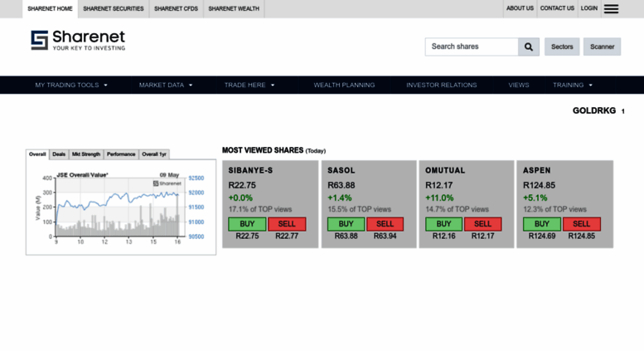Switch to Sharenet Home tab
The image size is (644, 351).
pyautogui.click(x=50, y=8)
